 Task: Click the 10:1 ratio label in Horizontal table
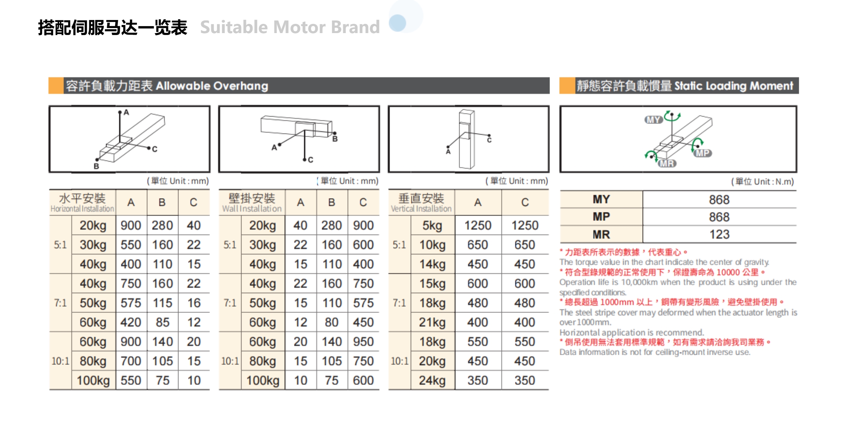point(60,361)
